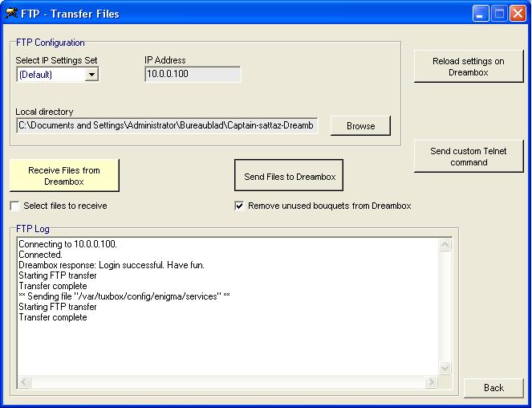Click the Local directory path field
Viewport: 532px width, 408px height.
tap(167, 126)
